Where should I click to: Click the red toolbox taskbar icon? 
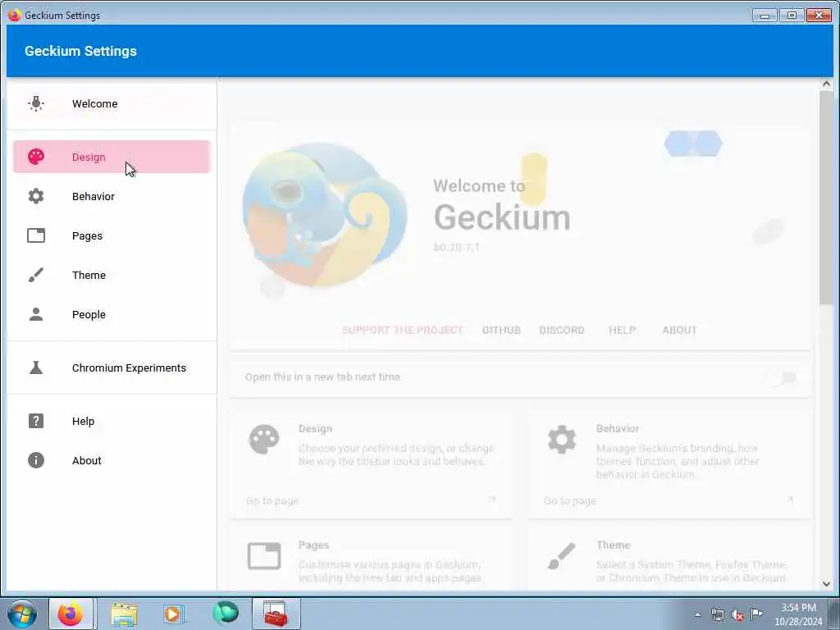click(x=276, y=614)
